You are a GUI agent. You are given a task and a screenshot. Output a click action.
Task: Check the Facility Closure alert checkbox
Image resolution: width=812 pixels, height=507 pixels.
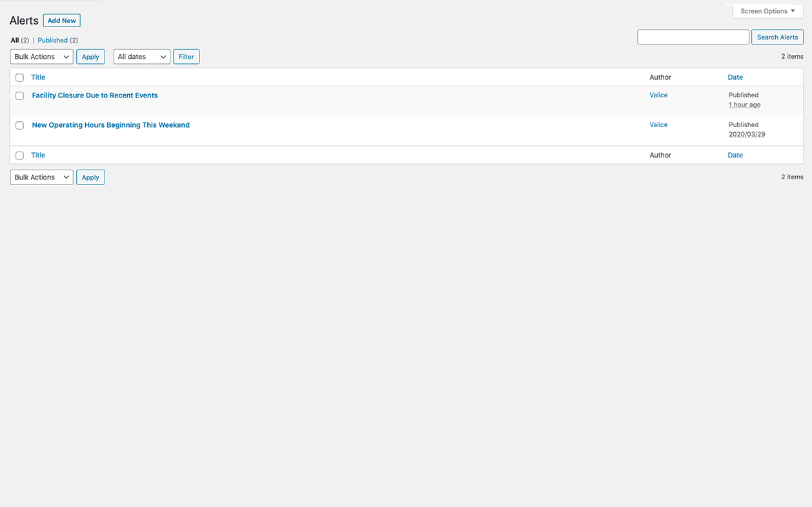(x=19, y=95)
